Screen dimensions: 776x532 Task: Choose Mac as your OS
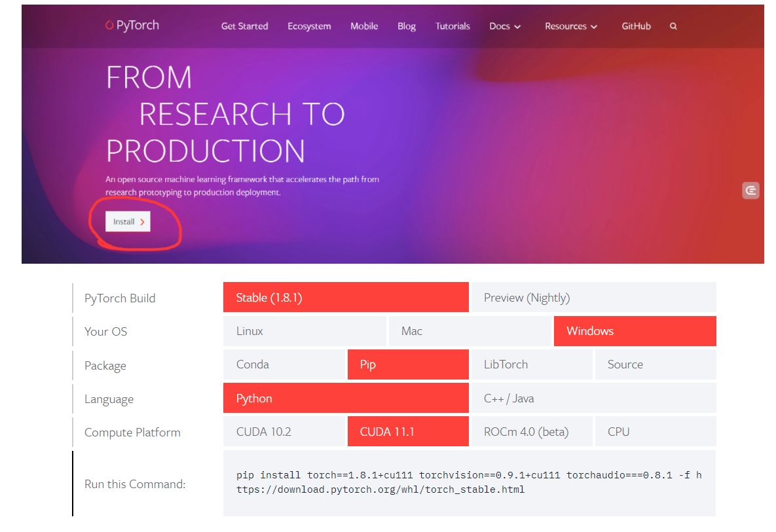(x=470, y=330)
